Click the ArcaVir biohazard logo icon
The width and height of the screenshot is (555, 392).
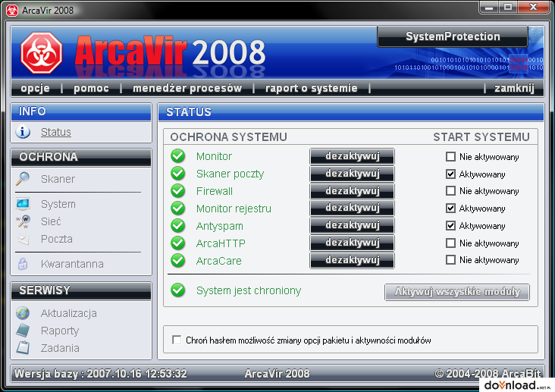tap(42, 53)
